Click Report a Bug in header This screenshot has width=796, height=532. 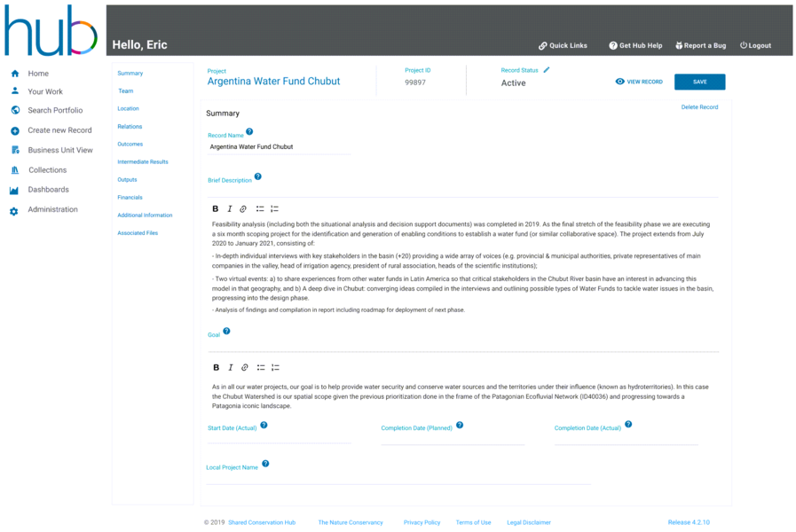click(700, 45)
